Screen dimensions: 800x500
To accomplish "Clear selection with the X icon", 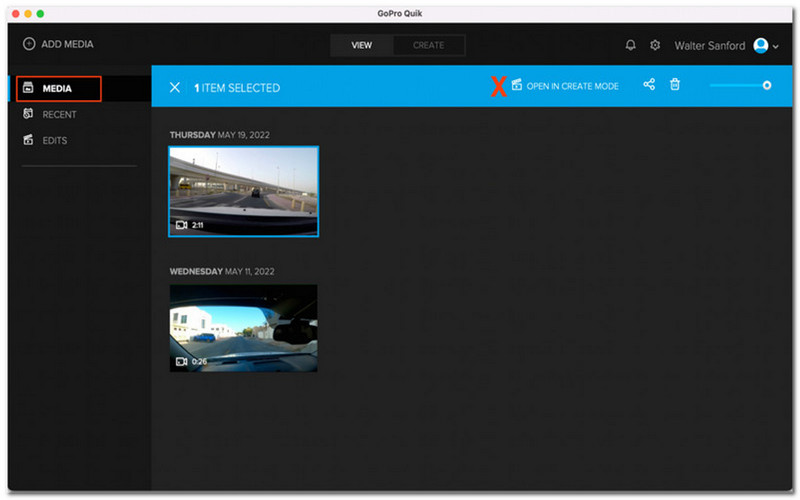I will pos(175,88).
